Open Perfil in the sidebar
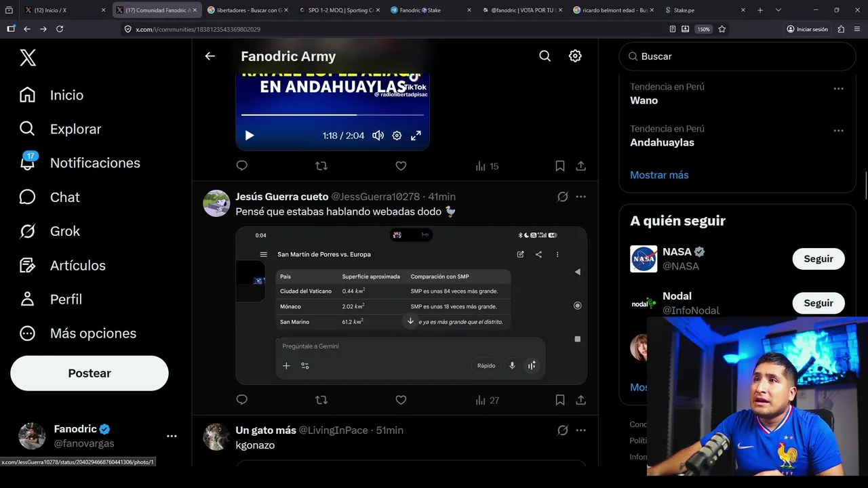This screenshot has height=488, width=868. click(51, 299)
